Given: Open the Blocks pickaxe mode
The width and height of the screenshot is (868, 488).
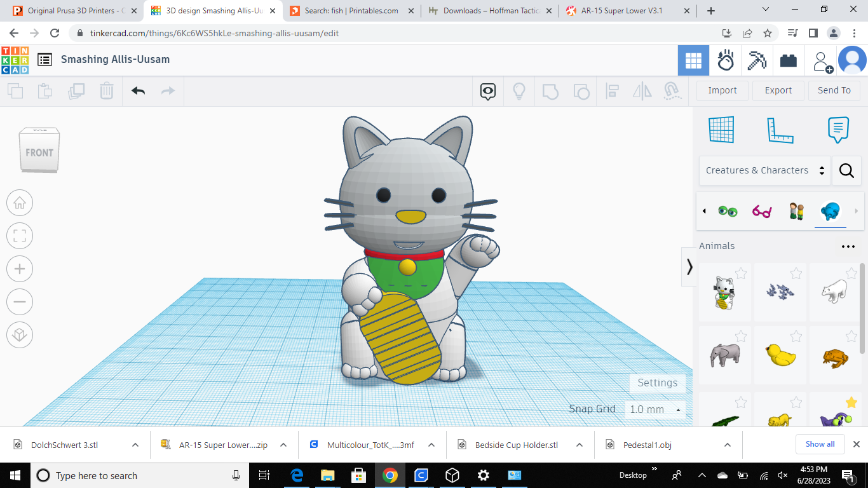Looking at the screenshot, I should tap(757, 61).
